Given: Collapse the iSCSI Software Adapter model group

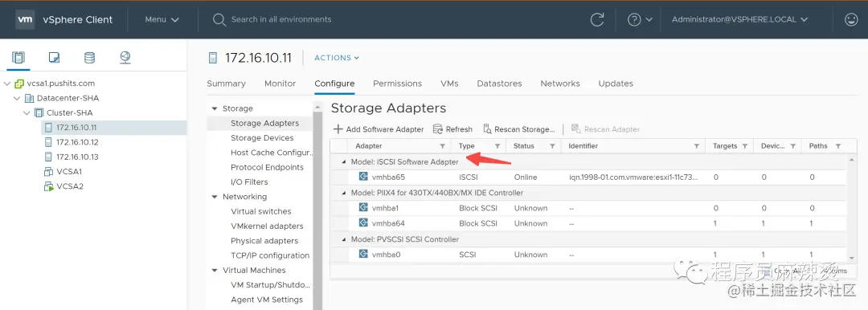Looking at the screenshot, I should (x=344, y=162).
